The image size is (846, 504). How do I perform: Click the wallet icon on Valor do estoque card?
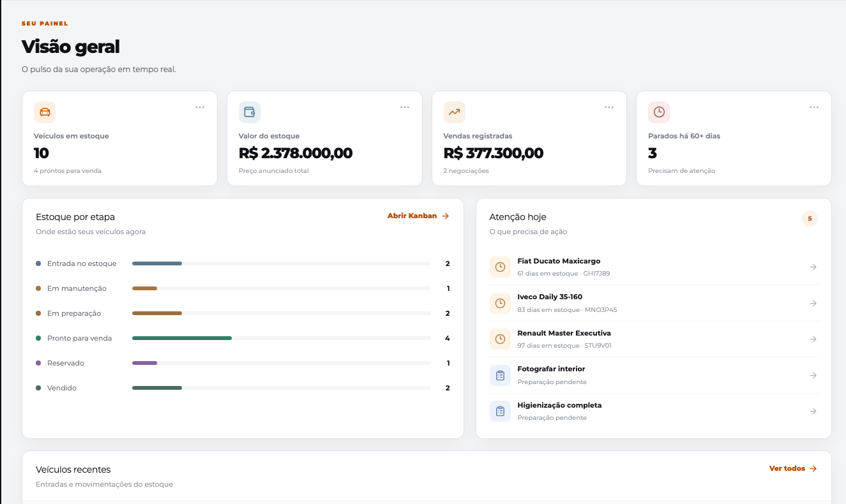point(250,112)
